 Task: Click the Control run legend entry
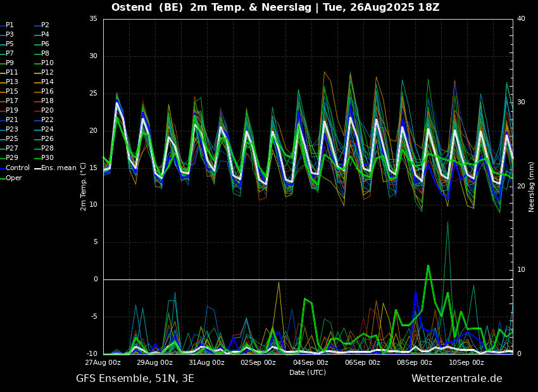[17, 168]
